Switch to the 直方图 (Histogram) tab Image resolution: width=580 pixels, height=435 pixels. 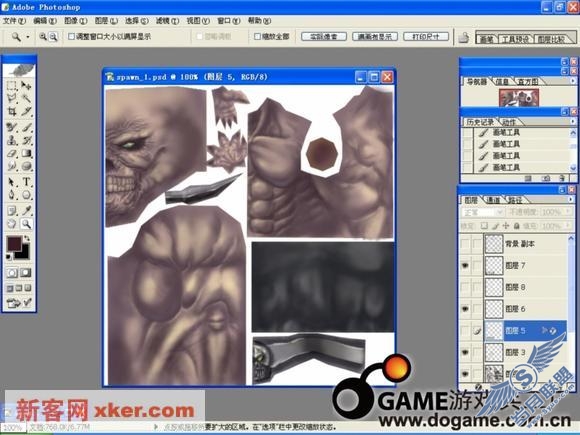pos(527,81)
